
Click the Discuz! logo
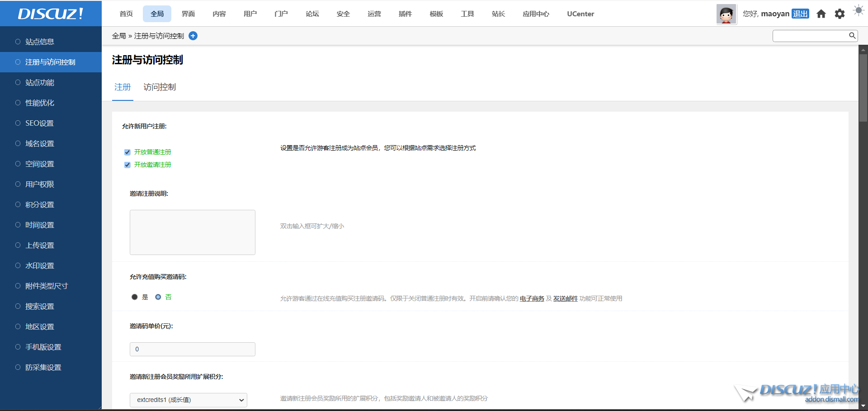coord(51,14)
